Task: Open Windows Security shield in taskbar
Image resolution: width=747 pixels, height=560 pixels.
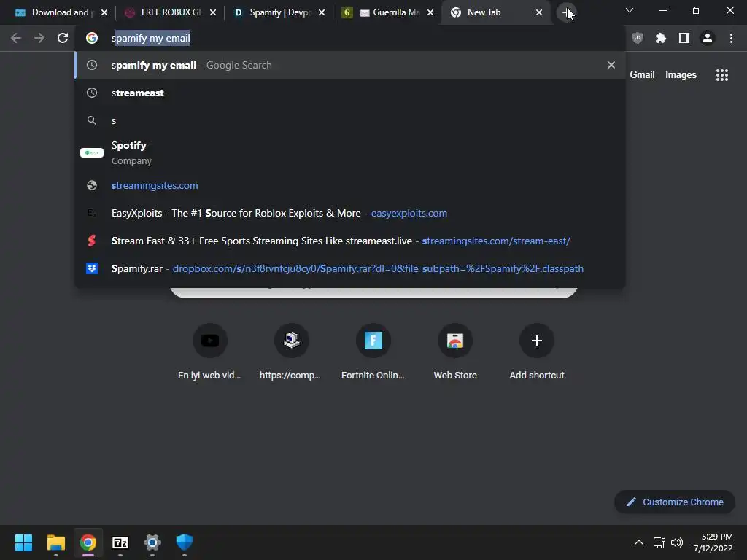Action: tap(185, 542)
